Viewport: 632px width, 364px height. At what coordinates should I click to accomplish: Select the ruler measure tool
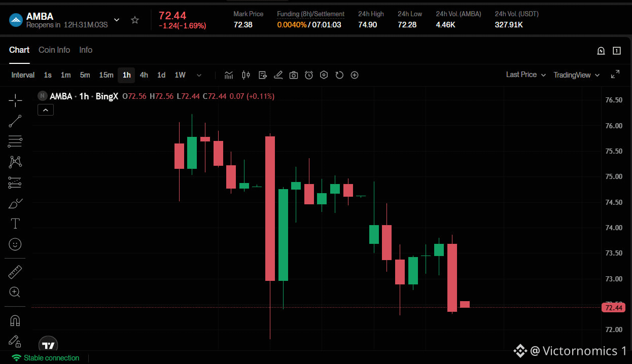coord(15,272)
